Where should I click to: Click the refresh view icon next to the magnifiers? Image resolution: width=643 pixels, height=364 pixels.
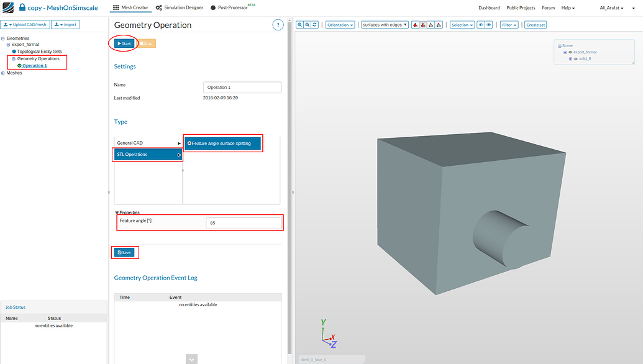(314, 25)
